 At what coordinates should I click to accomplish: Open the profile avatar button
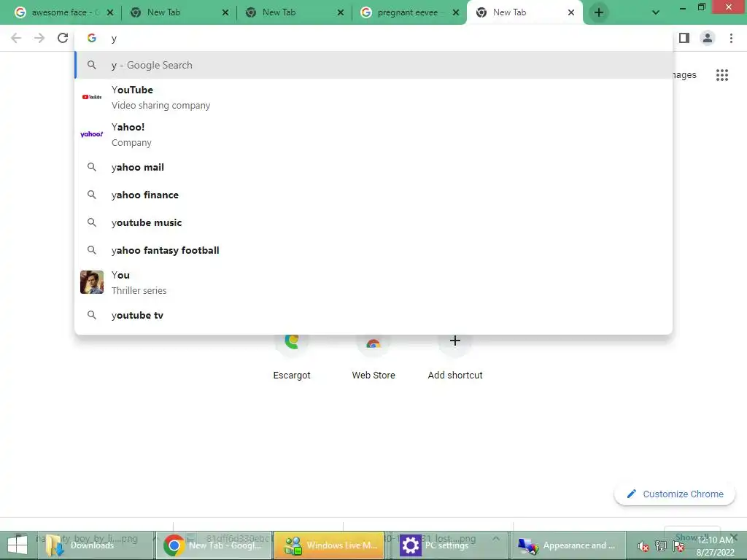click(708, 38)
